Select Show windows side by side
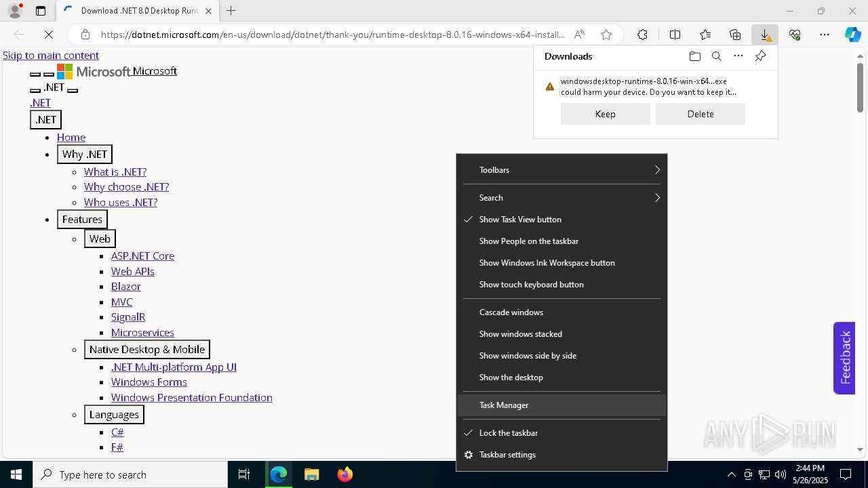Image resolution: width=868 pixels, height=488 pixels. tap(561, 356)
